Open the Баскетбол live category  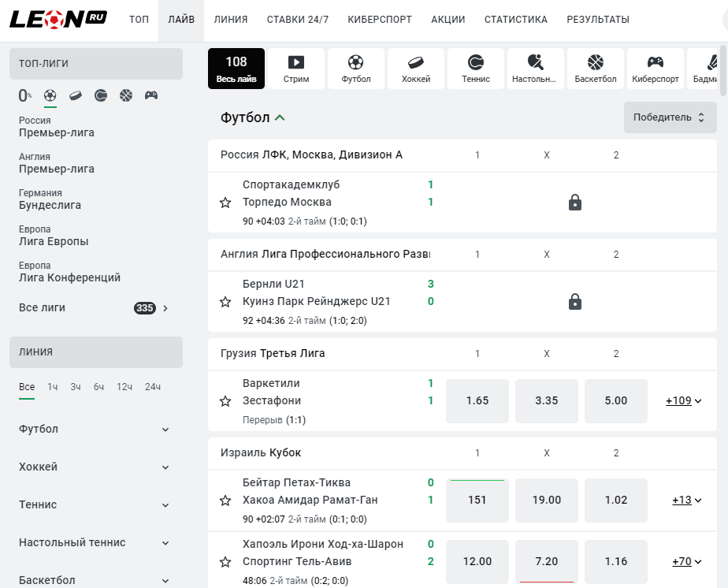[x=596, y=69]
